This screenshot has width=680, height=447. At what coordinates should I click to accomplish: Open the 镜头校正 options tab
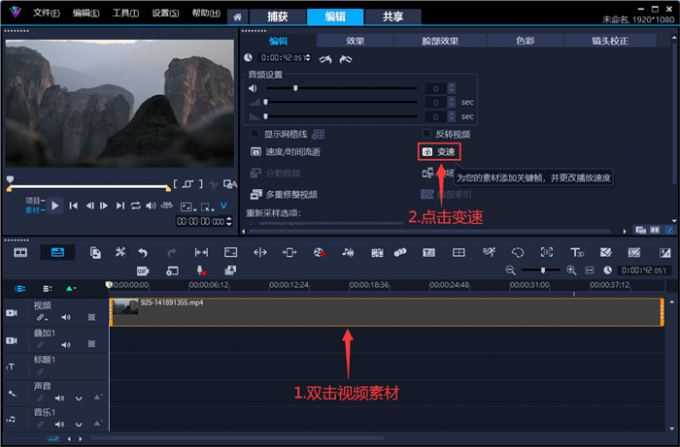(610, 41)
